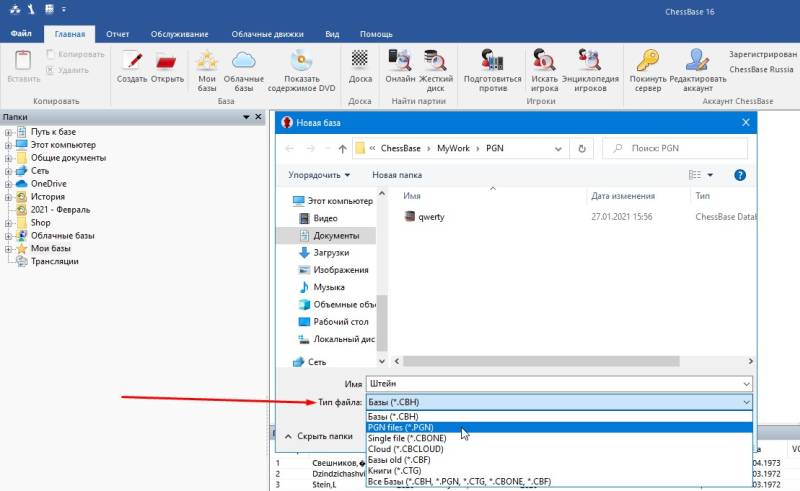The image size is (800, 491).
Task: Select Рабочий стол in the navigation pane
Action: coord(339,322)
